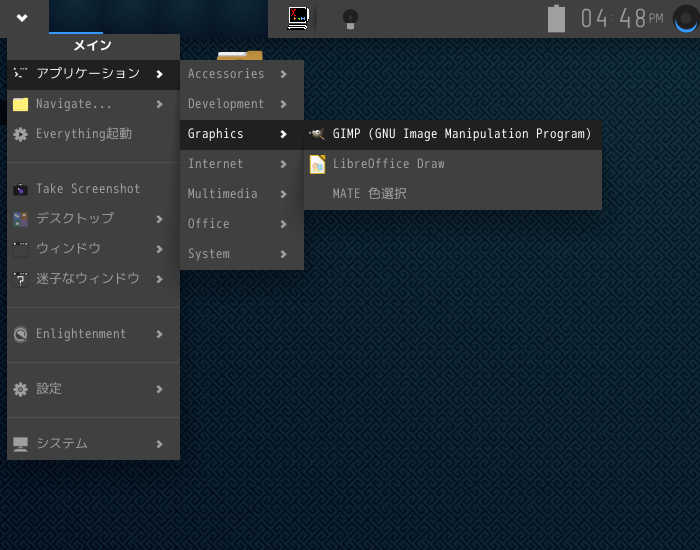Expand the 設定 submenu arrow

pos(159,389)
